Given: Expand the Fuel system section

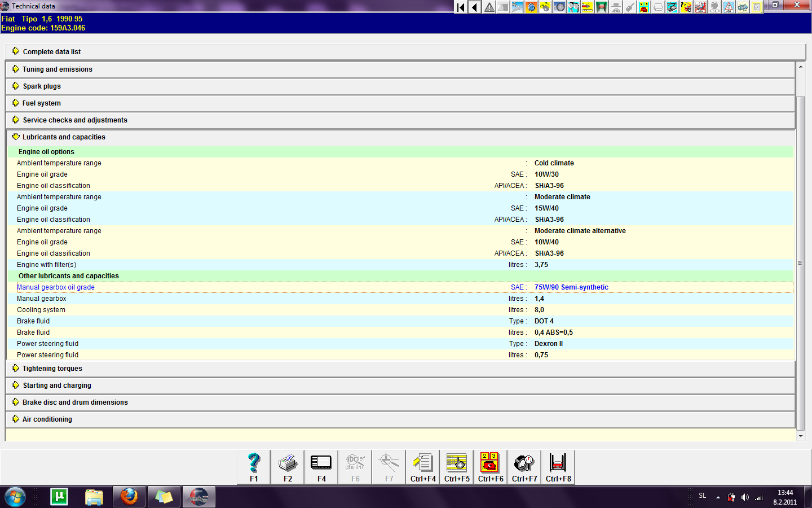Looking at the screenshot, I should [400, 103].
